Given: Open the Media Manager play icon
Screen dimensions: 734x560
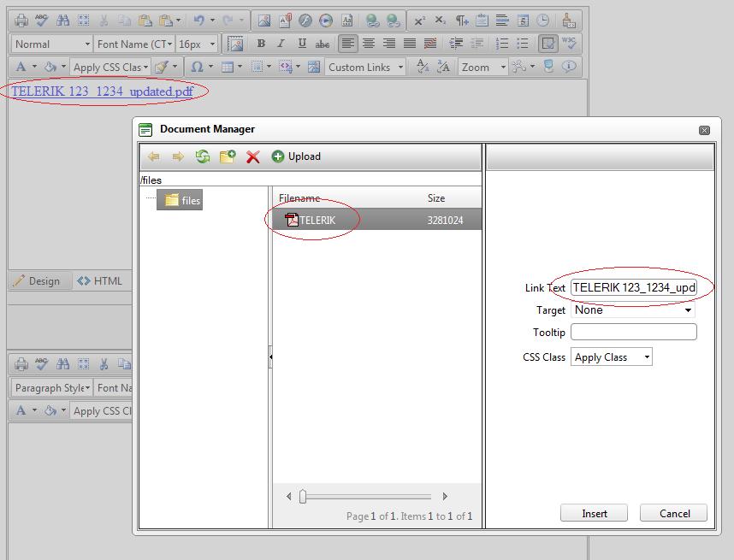Looking at the screenshot, I should 326,21.
